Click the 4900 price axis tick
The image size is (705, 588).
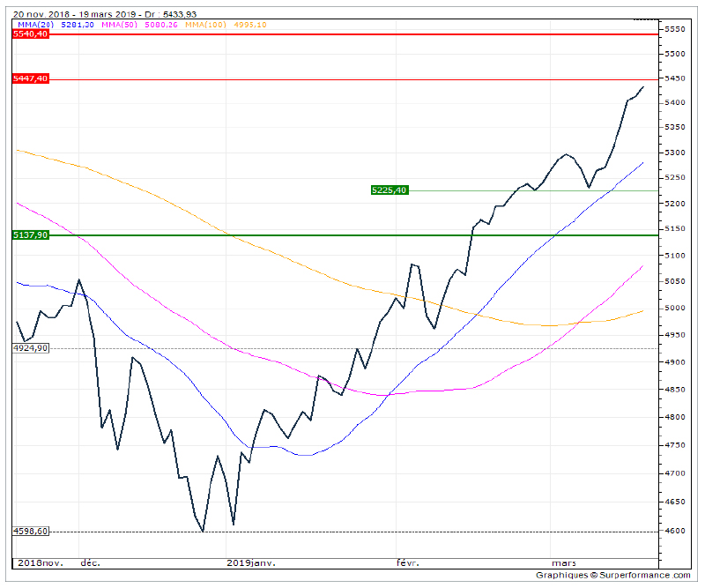(x=675, y=362)
